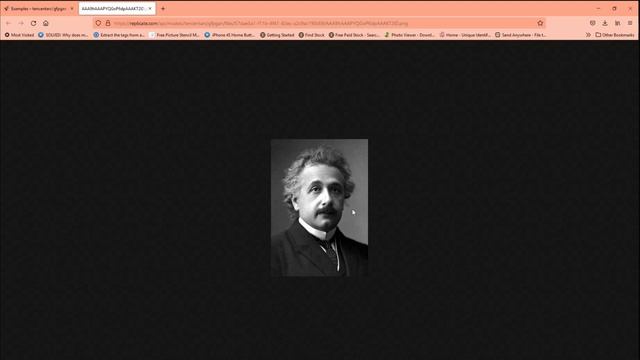Open the Library icon in toolbar
Screen dimensions: 640x360
click(x=618, y=23)
